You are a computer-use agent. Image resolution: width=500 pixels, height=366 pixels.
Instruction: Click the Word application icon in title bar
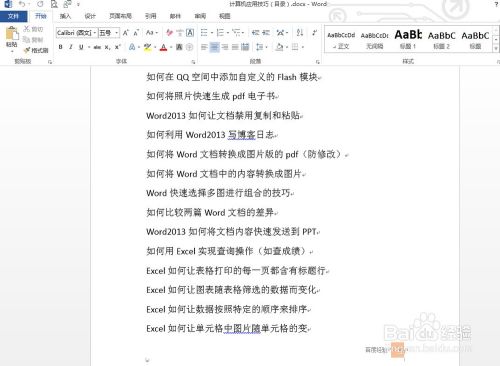[x=8, y=4]
